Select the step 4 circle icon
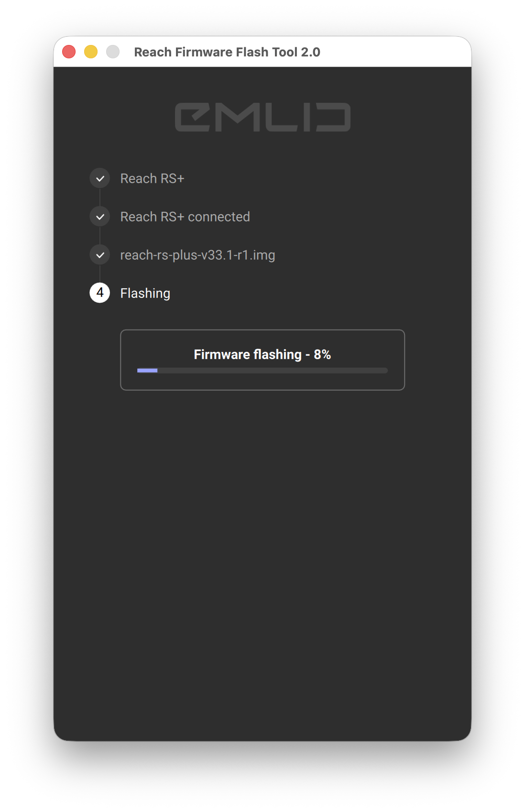Image resolution: width=525 pixels, height=812 pixels. pos(99,293)
